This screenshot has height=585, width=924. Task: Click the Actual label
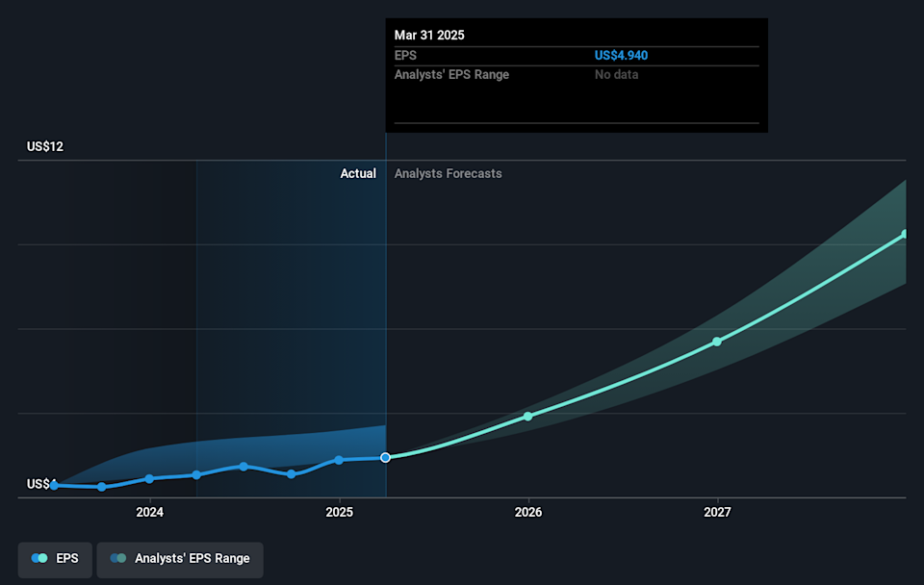[358, 174]
